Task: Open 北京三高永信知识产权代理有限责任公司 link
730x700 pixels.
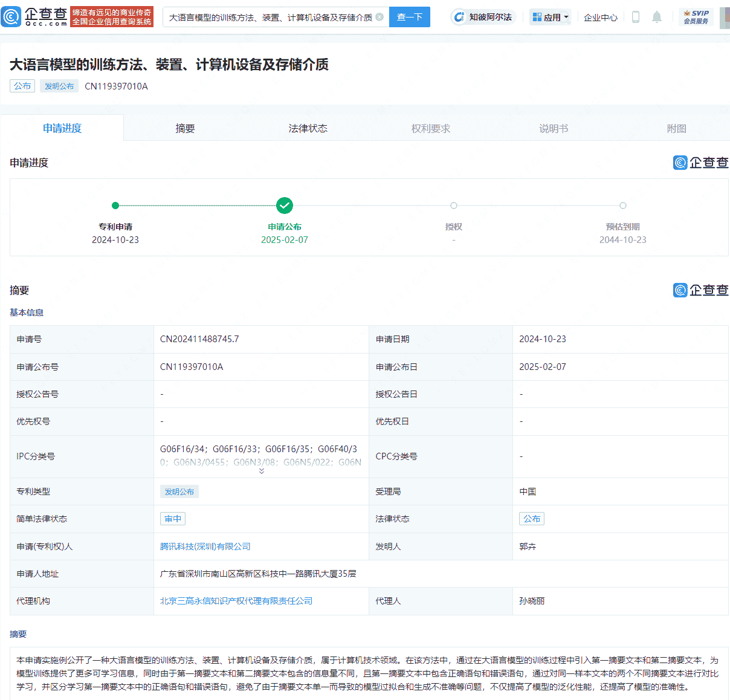Action: [x=236, y=600]
